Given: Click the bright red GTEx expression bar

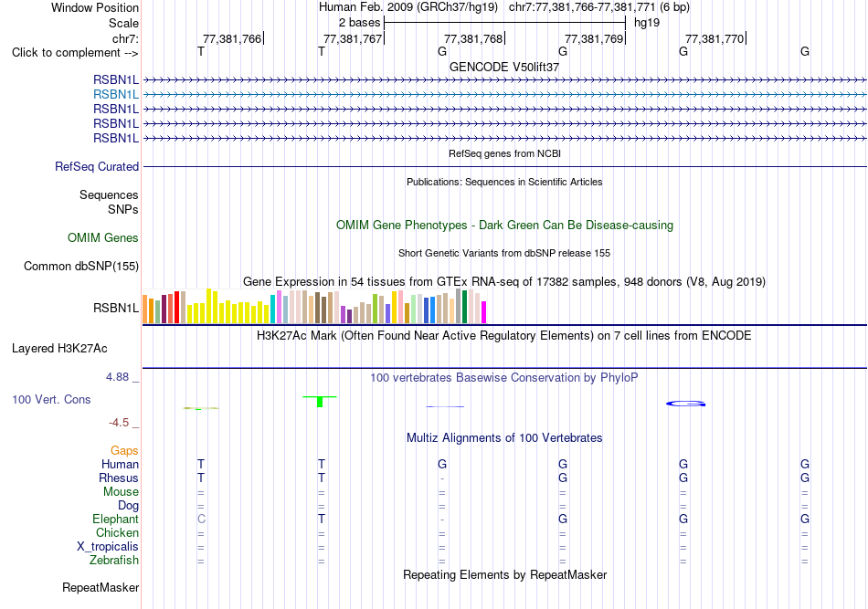Looking at the screenshot, I should [176, 307].
